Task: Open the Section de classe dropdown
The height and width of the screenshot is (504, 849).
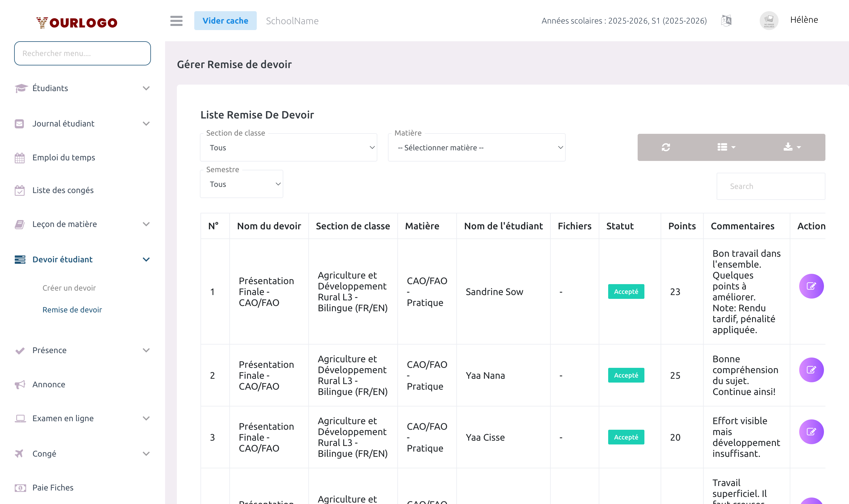Action: (x=288, y=148)
